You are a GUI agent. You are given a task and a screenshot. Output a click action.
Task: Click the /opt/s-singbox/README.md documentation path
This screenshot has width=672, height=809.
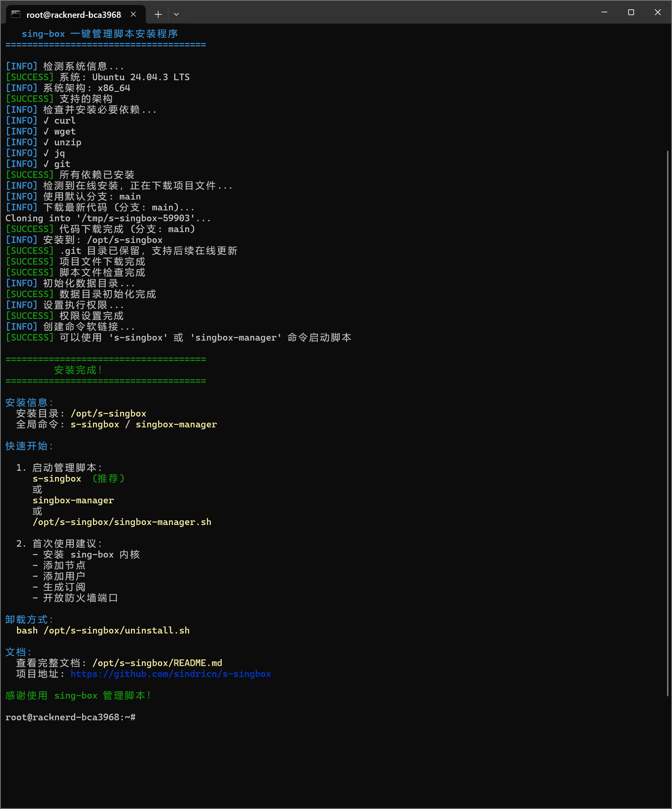[x=157, y=663]
